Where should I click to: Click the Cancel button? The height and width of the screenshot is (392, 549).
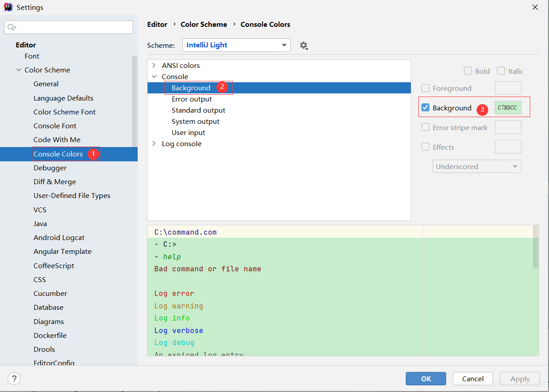tap(473, 379)
